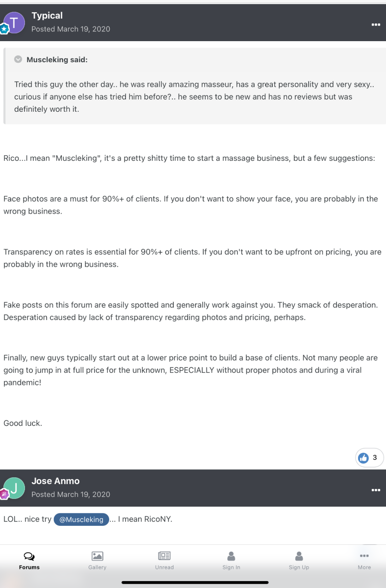Click the @Muscleking mention tag
386x588 pixels.
81,519
